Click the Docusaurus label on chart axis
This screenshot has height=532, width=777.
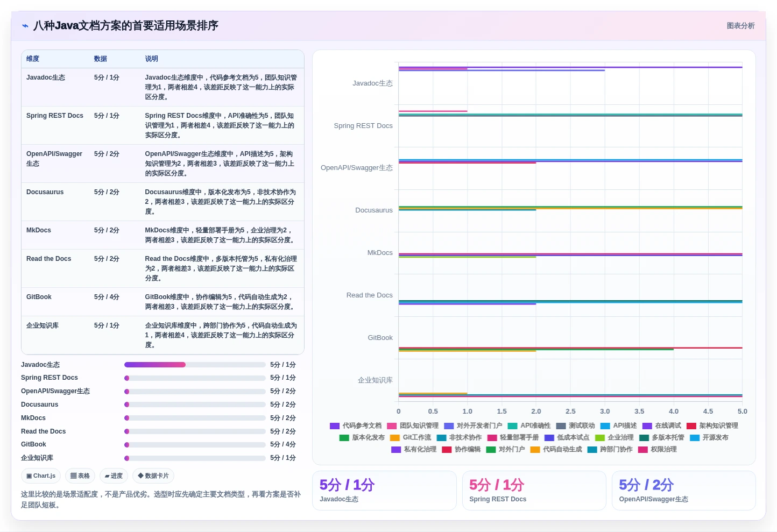click(x=374, y=210)
